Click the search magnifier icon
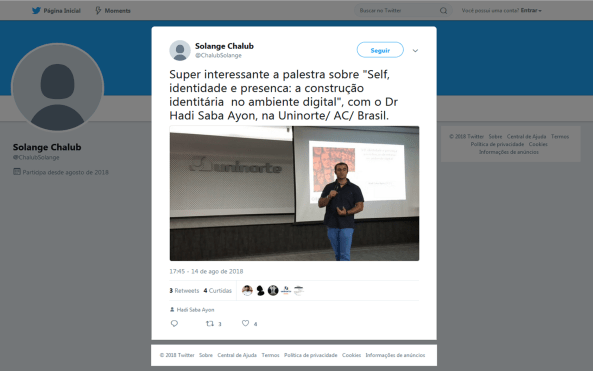Image resolution: width=593 pixels, height=371 pixels. [443, 11]
